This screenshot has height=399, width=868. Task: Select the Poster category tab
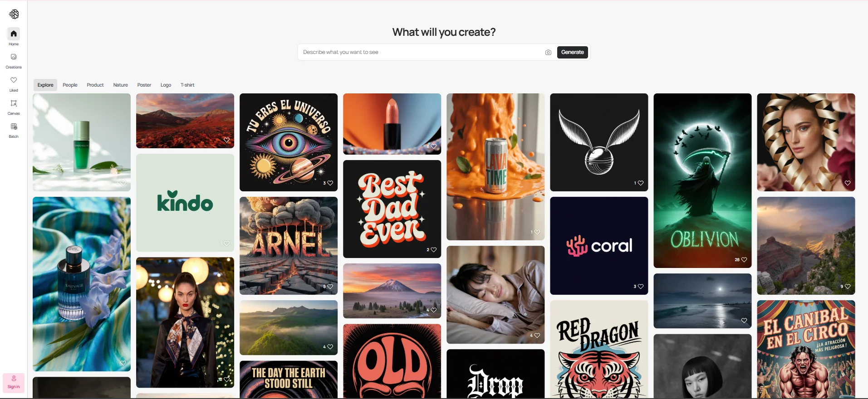pos(144,85)
